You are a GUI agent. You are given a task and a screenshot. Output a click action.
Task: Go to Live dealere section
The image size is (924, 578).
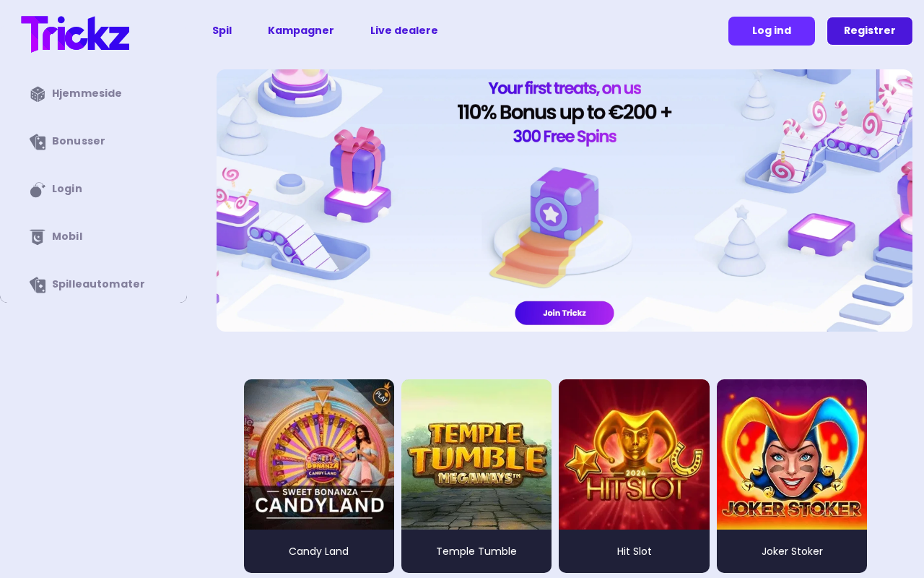pos(404,30)
